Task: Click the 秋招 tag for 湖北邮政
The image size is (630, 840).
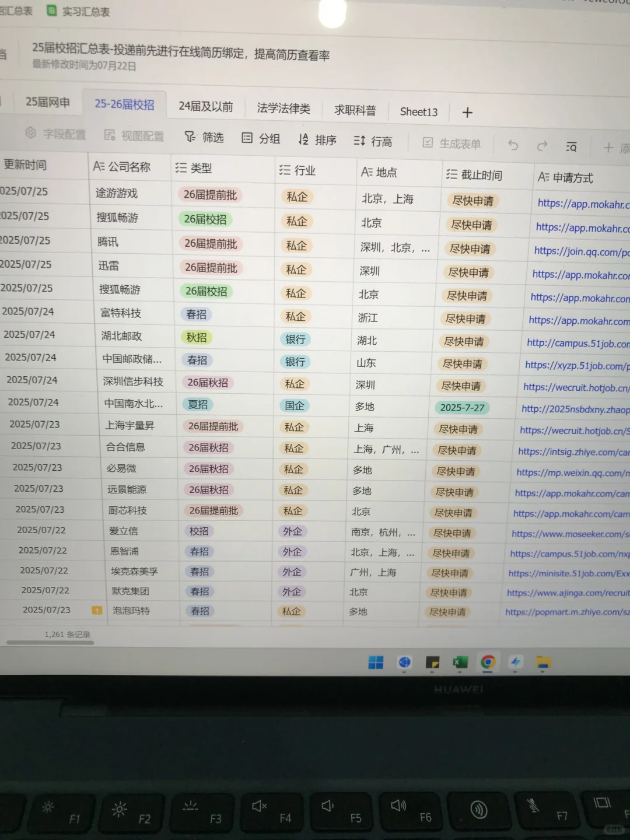Action: [197, 337]
